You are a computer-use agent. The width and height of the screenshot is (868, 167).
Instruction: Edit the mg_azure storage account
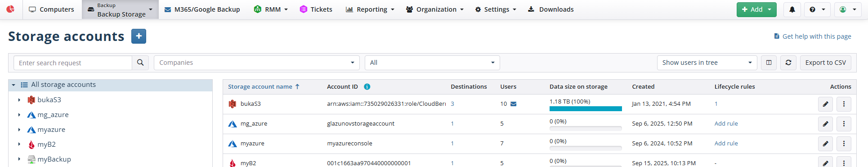pos(825,124)
